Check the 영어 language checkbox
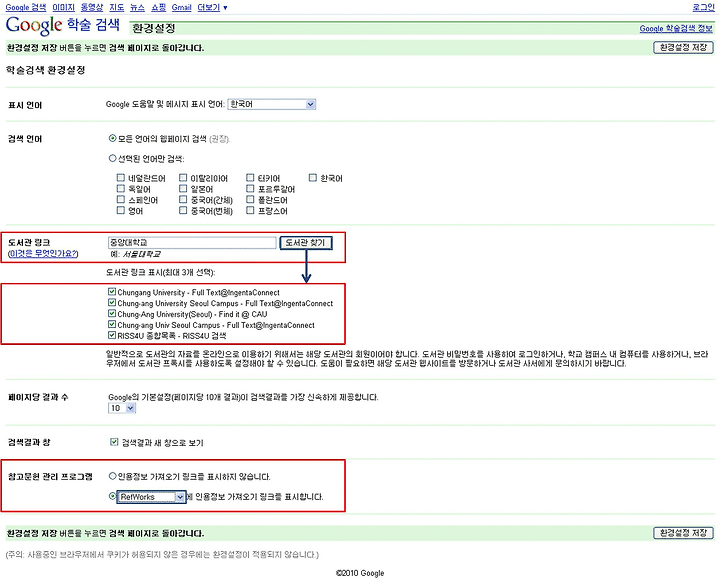 coord(121,210)
